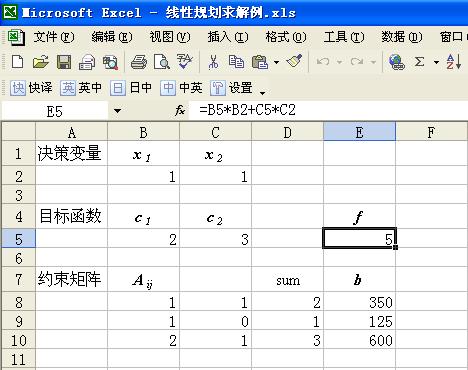Click the AutoSum sigma icon

[419, 62]
